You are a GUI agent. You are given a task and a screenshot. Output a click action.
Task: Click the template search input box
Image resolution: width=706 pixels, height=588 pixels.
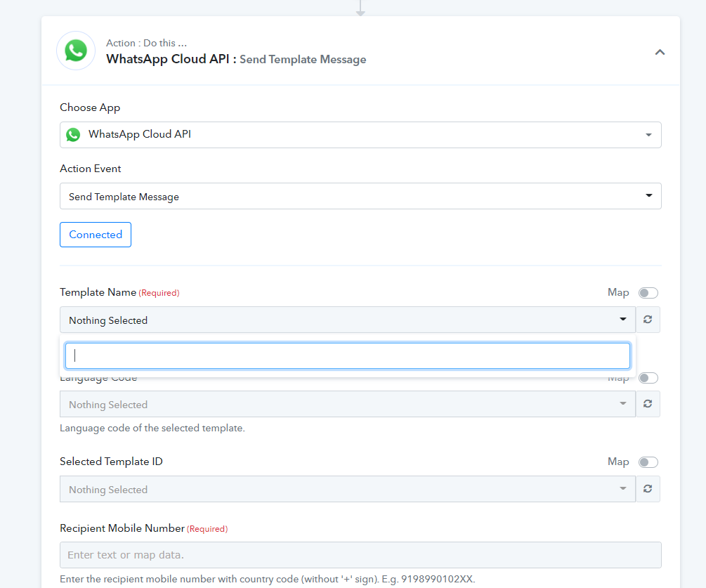[348, 355]
